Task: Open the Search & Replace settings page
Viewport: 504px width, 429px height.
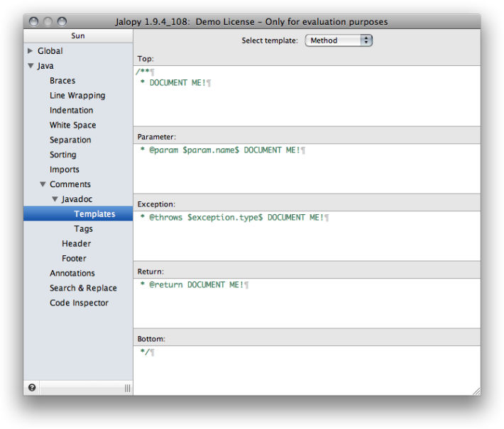Action: coord(83,288)
